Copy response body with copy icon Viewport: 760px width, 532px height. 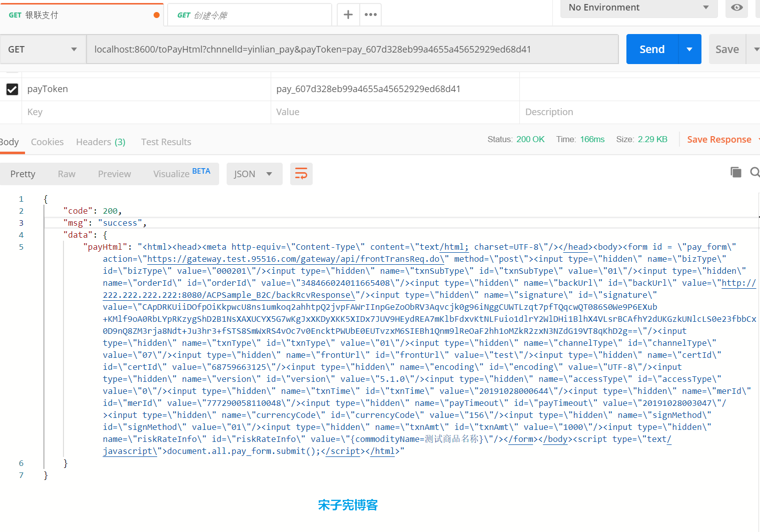735,172
